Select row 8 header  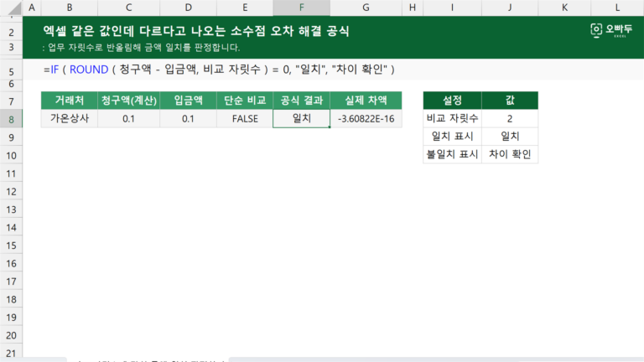11,119
